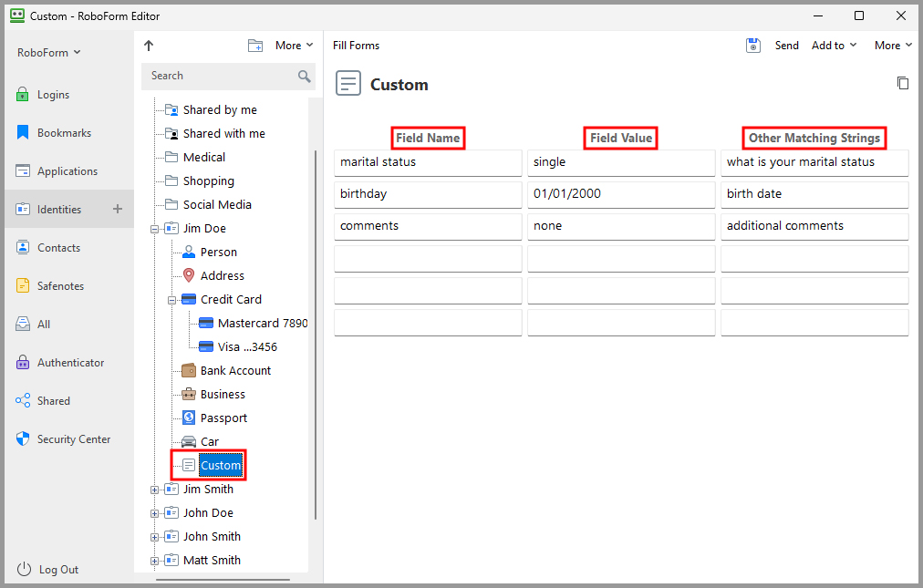Select the Bank Account wallet icon

[189, 370]
